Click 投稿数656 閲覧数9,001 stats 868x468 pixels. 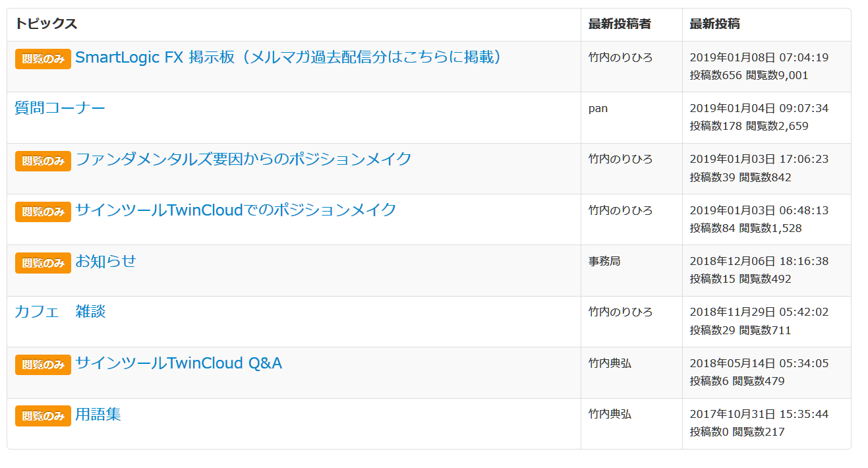(749, 75)
